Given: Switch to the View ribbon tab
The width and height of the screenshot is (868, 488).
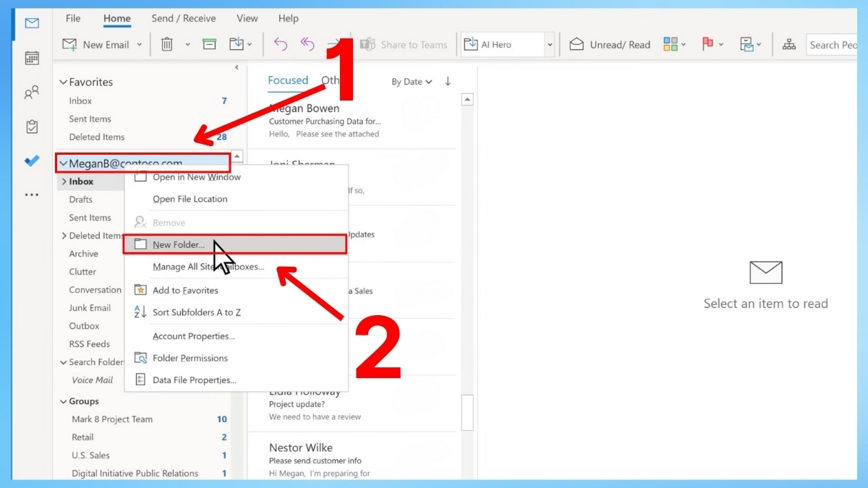Looking at the screenshot, I should [x=247, y=18].
